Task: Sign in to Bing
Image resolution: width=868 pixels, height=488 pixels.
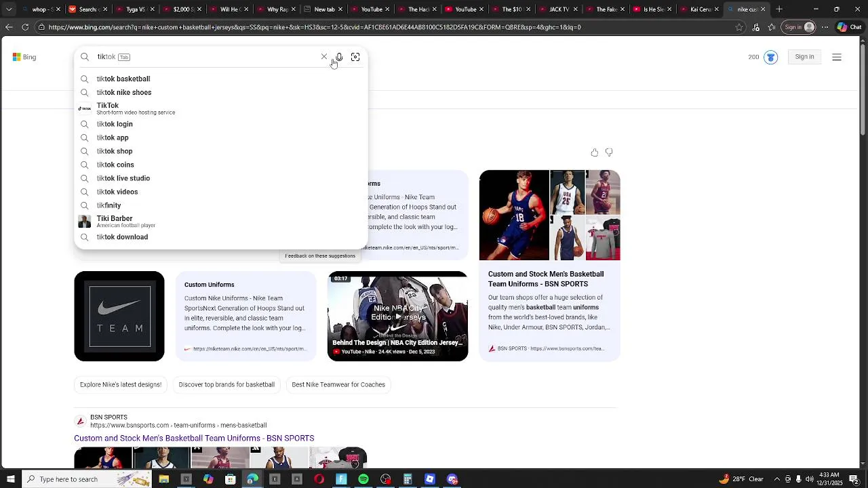Action: click(x=804, y=57)
